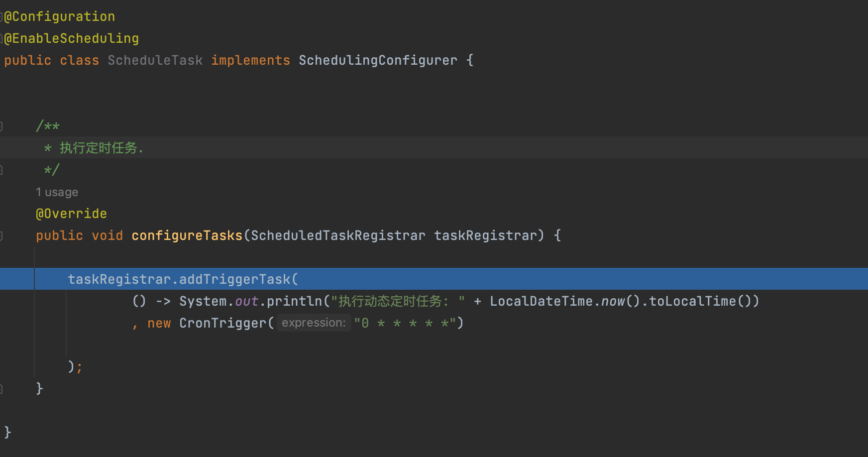Click the println call
This screenshot has height=457, width=868.
pyautogui.click(x=295, y=301)
